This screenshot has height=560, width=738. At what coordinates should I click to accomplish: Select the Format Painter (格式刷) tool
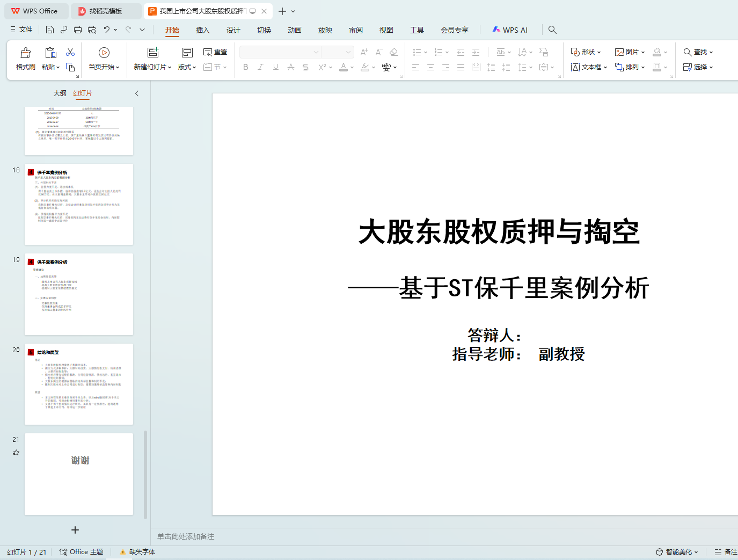pos(26,59)
